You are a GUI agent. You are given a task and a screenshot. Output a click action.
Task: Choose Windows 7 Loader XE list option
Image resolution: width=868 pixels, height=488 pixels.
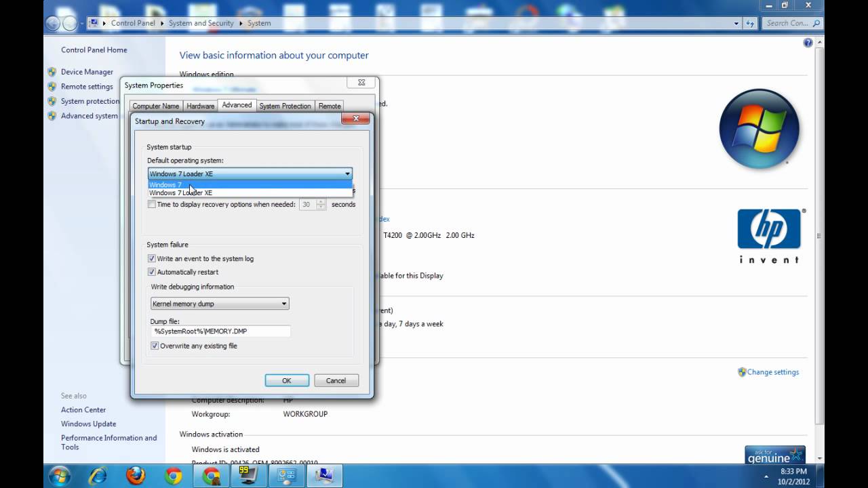(x=250, y=193)
